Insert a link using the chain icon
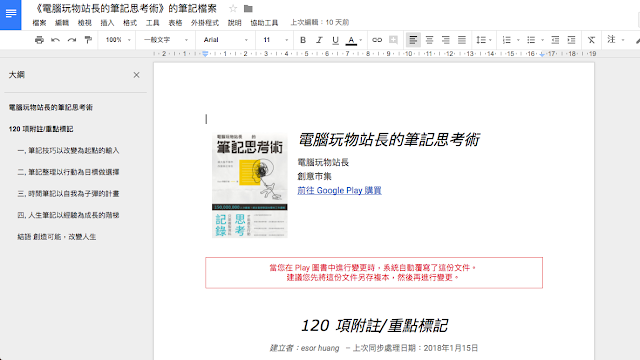Viewport: 640px width, 360px height. click(377, 40)
